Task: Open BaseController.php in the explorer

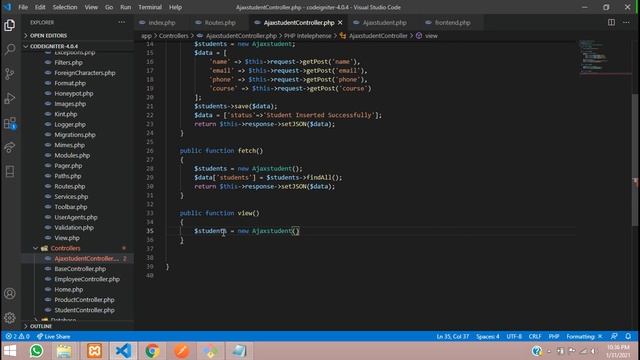Action: click(80, 269)
